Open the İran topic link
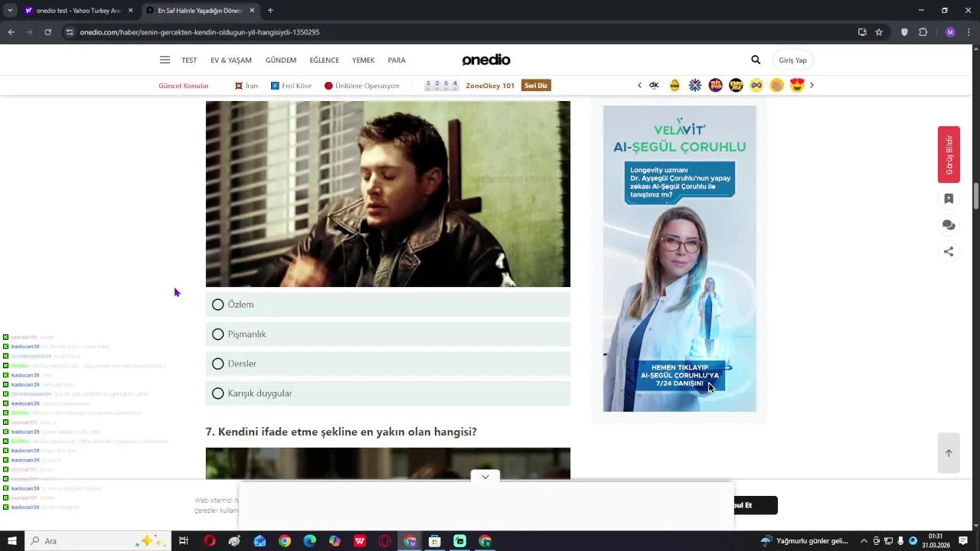 247,86
